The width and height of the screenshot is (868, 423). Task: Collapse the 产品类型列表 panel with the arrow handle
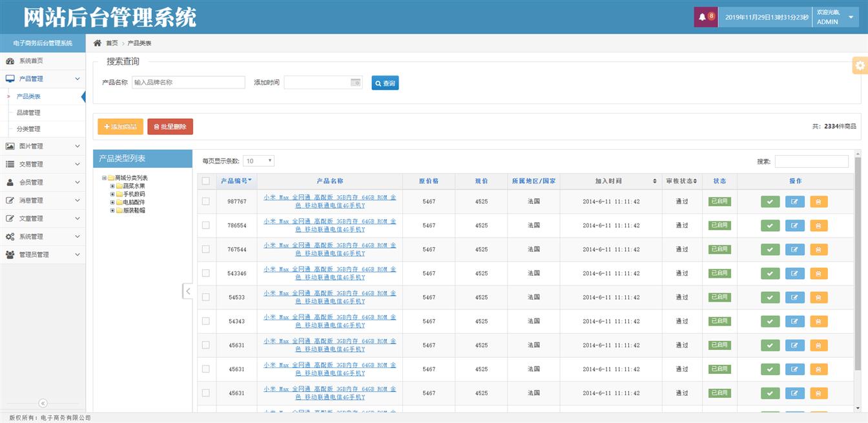(187, 291)
